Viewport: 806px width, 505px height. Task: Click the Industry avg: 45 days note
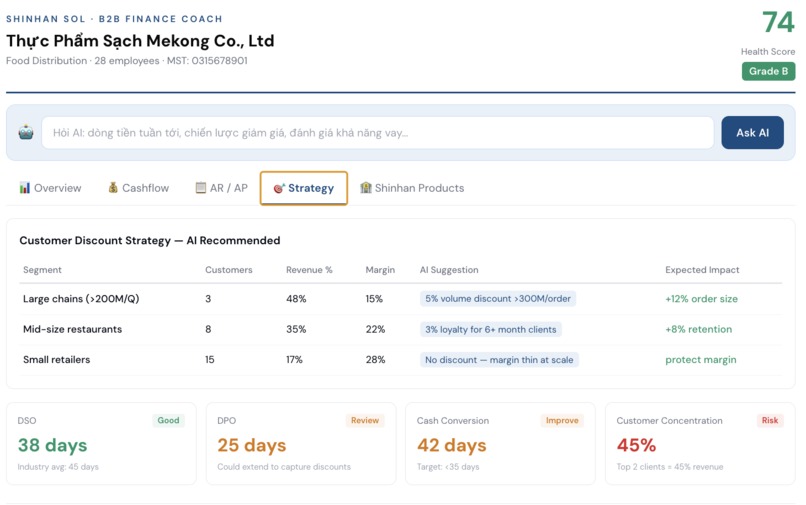tap(58, 467)
